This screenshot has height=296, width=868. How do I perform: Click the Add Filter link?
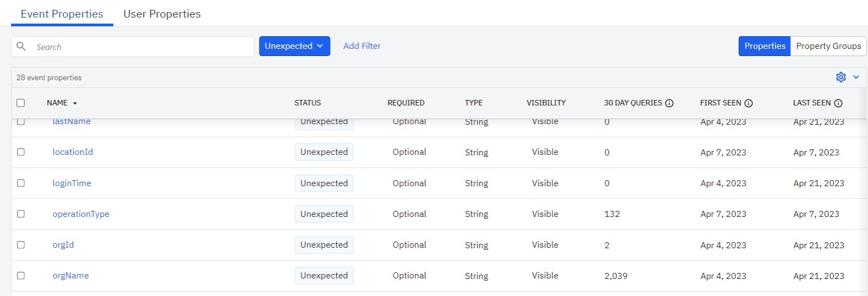(362, 46)
